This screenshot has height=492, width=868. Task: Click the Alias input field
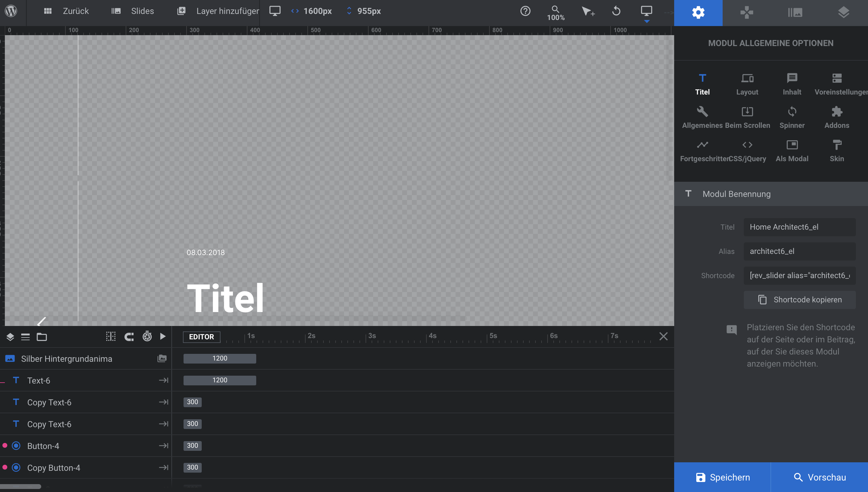tap(800, 251)
